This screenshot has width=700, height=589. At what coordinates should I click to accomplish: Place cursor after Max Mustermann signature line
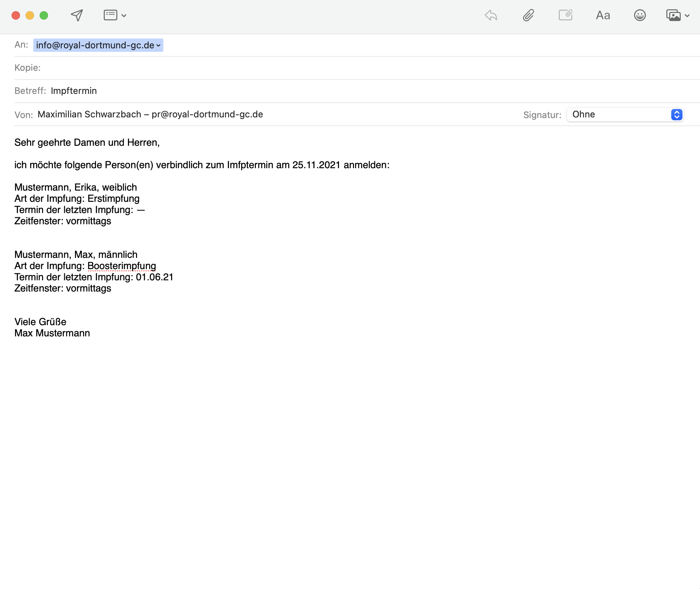90,333
